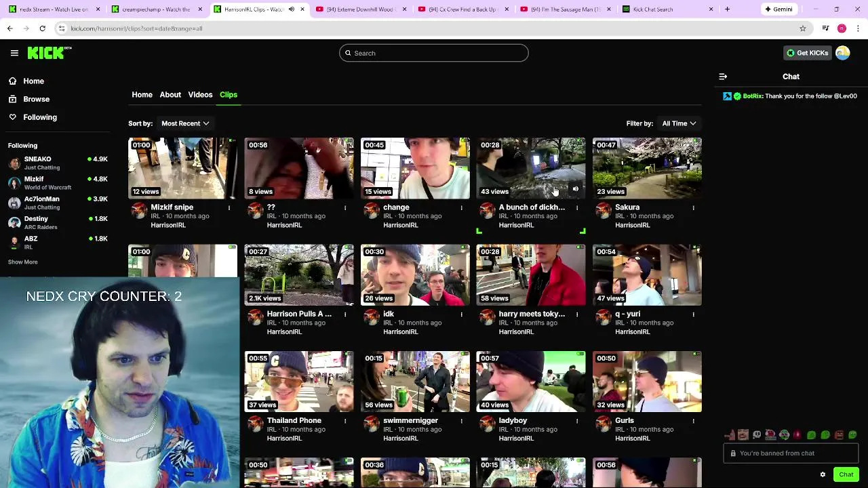Open options menu for Sakura clip
This screenshot has width=868, height=488.
693,208
